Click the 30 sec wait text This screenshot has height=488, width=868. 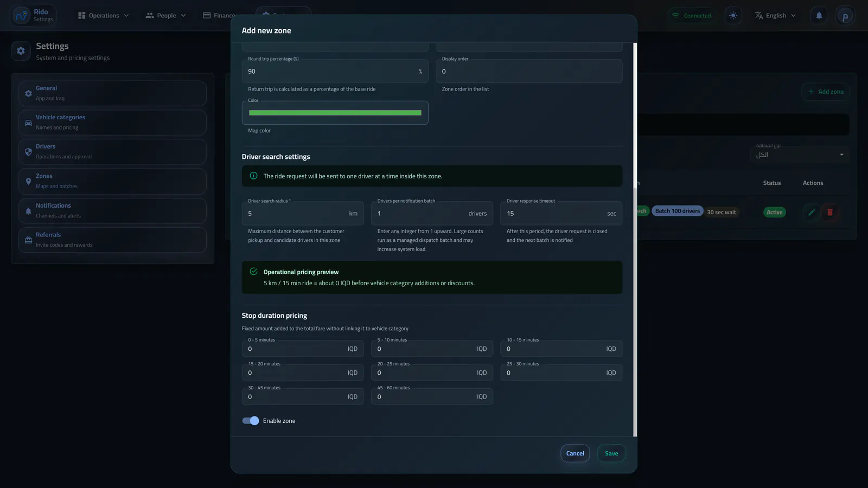point(722,212)
